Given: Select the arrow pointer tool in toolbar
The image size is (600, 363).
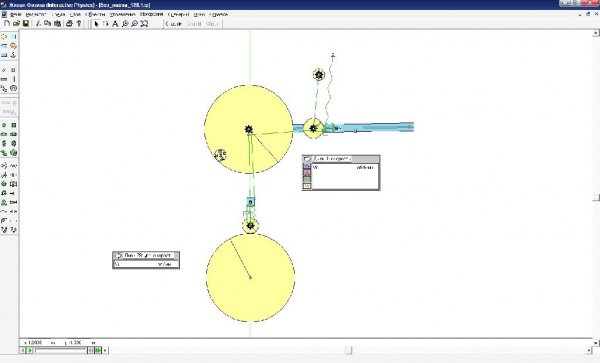Looking at the screenshot, I should coord(96,24).
